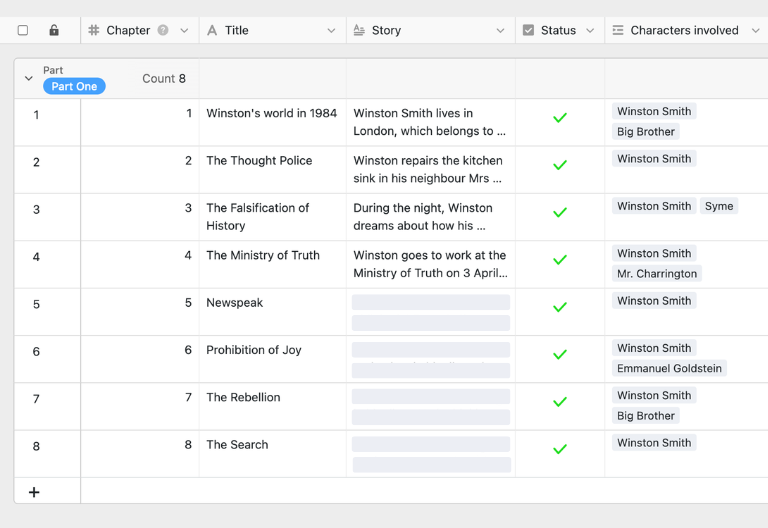The height and width of the screenshot is (528, 768).
Task: Click the Part One group tag
Action: (74, 86)
